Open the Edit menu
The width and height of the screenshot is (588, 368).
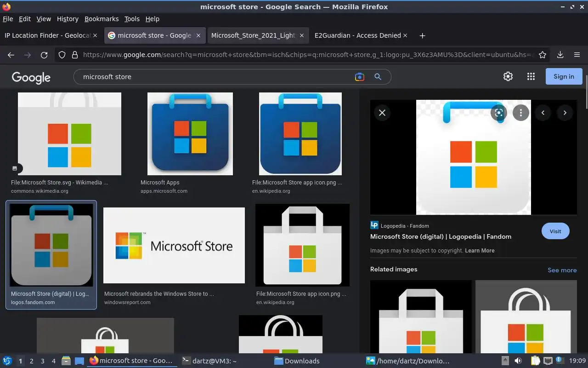tap(25, 19)
